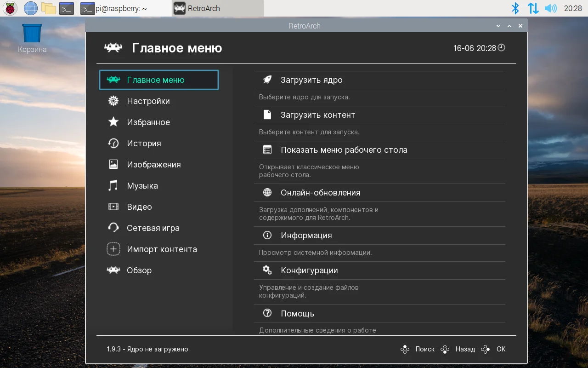Open the file manager folder icon

48,8
